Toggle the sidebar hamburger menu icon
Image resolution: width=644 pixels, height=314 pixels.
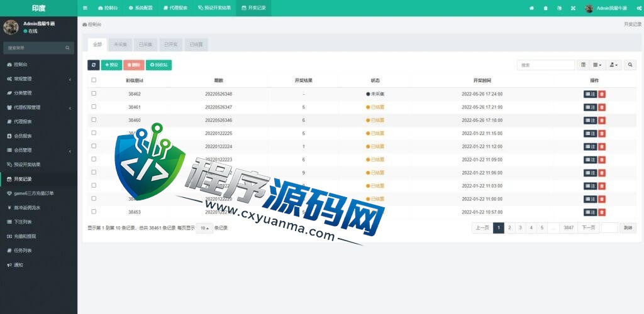click(x=85, y=8)
